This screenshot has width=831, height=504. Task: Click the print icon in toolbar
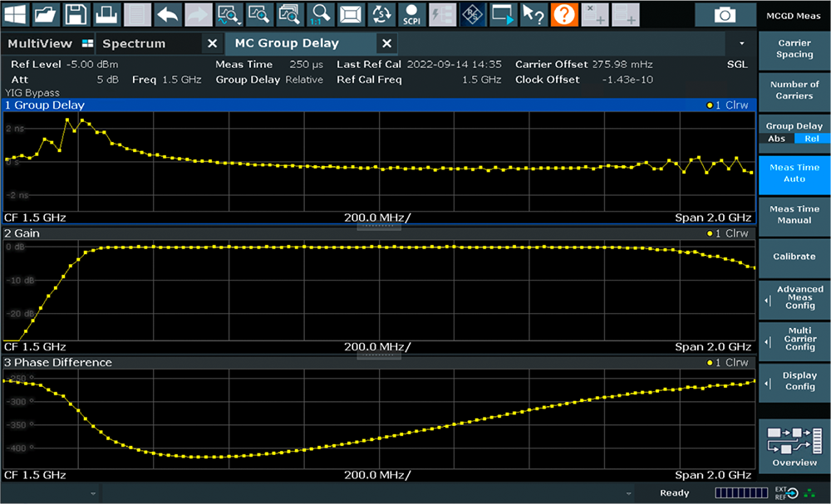pyautogui.click(x=106, y=14)
